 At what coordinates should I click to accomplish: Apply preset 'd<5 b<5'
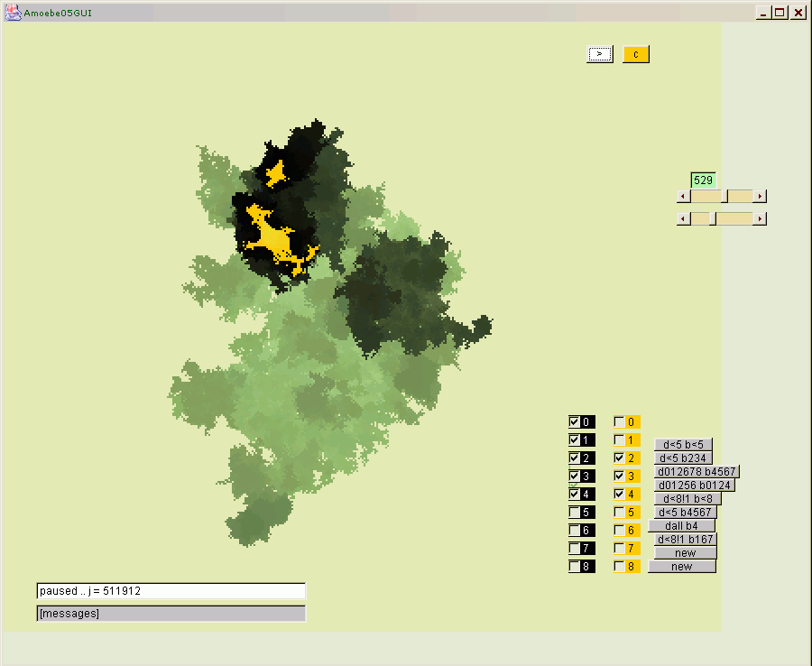coord(683,444)
